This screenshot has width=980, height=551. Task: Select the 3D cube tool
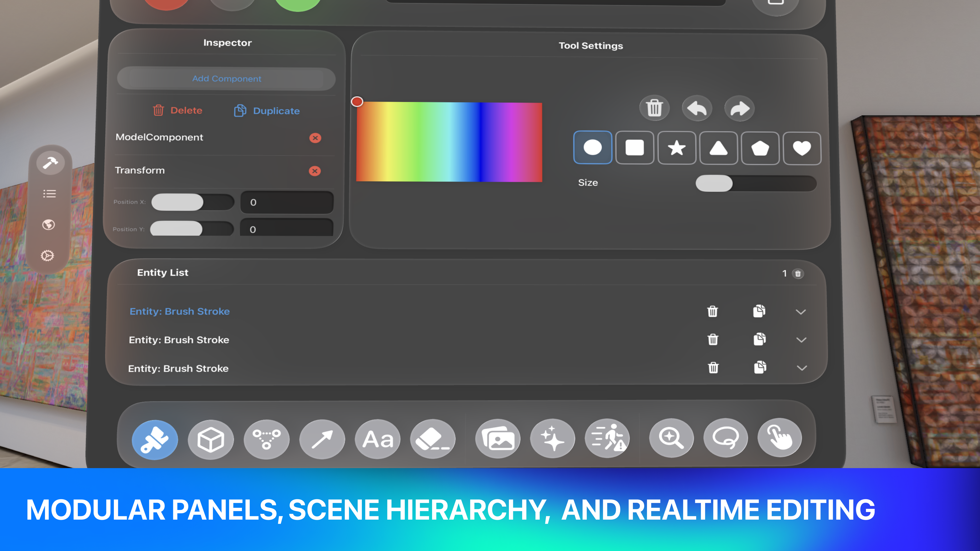pyautogui.click(x=210, y=440)
